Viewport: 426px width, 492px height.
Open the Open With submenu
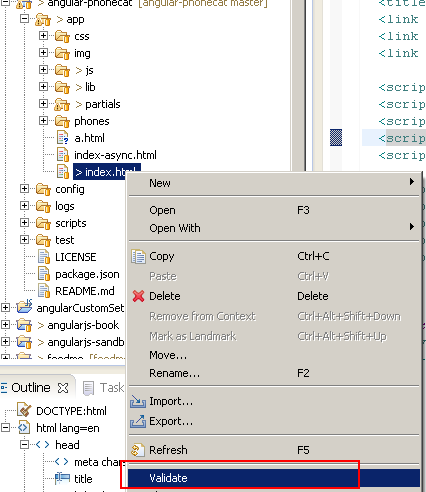click(x=274, y=228)
